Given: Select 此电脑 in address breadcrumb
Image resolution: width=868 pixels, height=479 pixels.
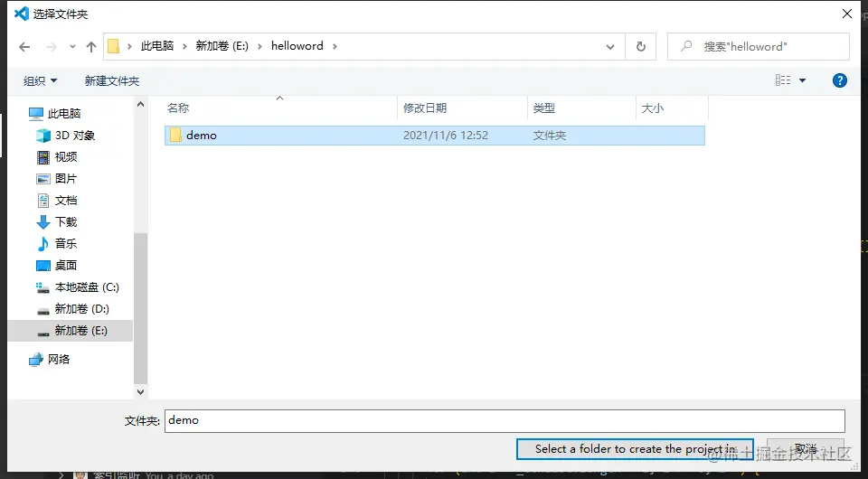Looking at the screenshot, I should 157,46.
